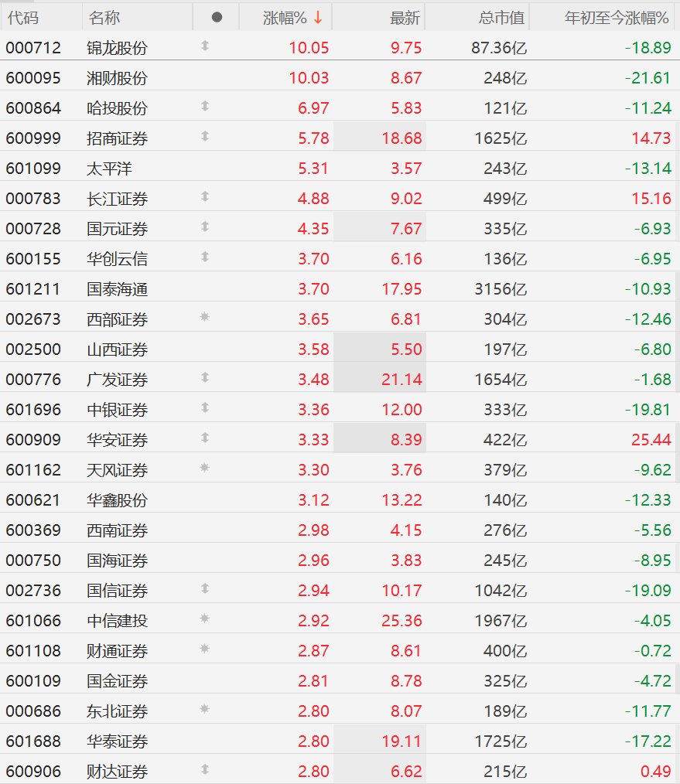Click the marker icon in the 广发证券 row

point(205,377)
